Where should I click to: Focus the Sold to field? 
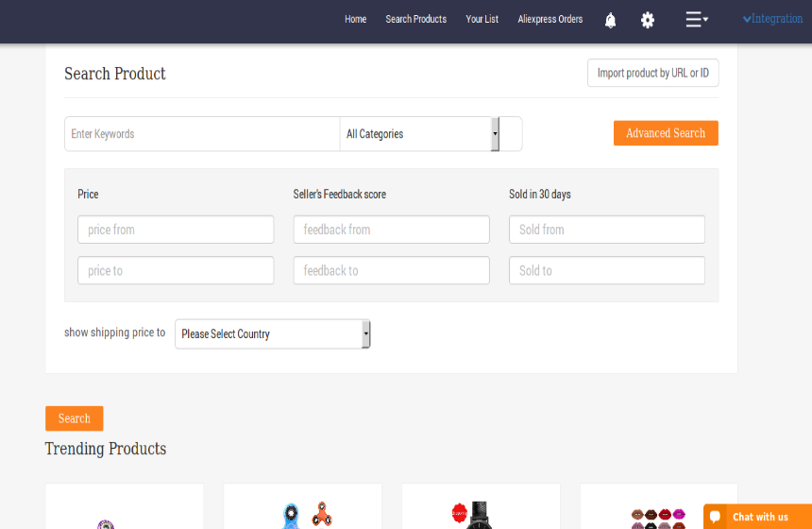607,270
